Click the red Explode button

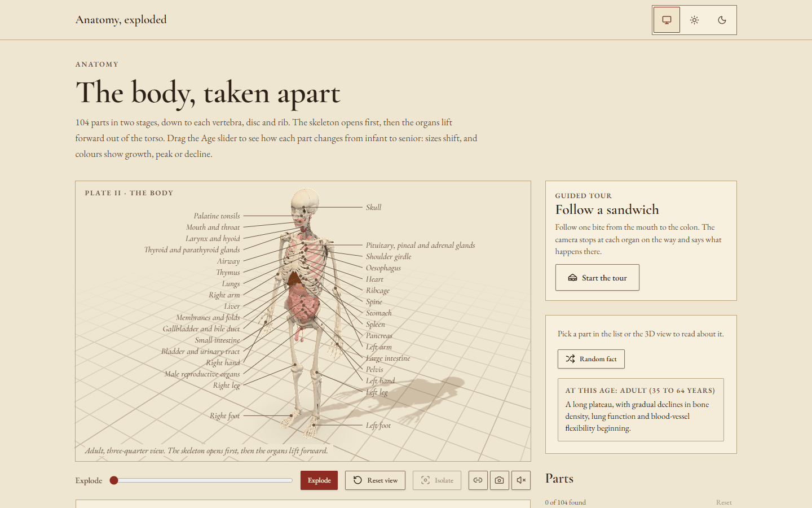coord(319,480)
